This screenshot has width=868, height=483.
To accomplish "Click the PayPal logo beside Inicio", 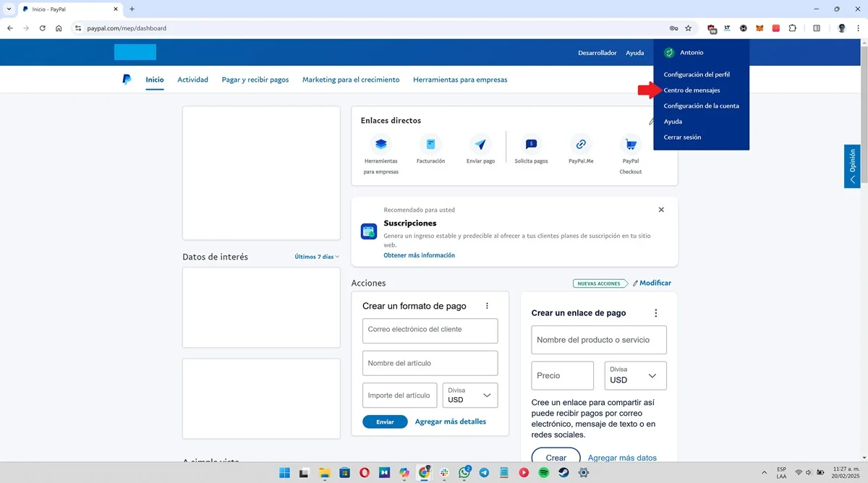I will click(x=127, y=80).
